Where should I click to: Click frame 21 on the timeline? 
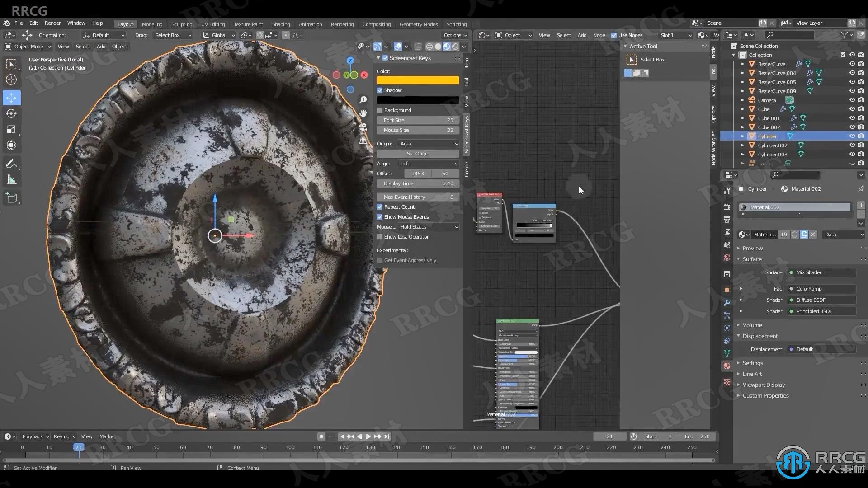click(77, 447)
